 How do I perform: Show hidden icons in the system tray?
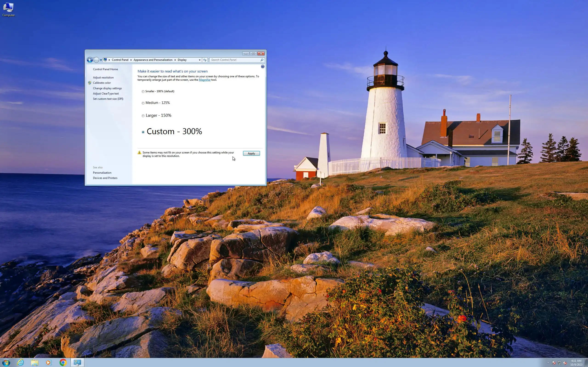[x=548, y=363]
